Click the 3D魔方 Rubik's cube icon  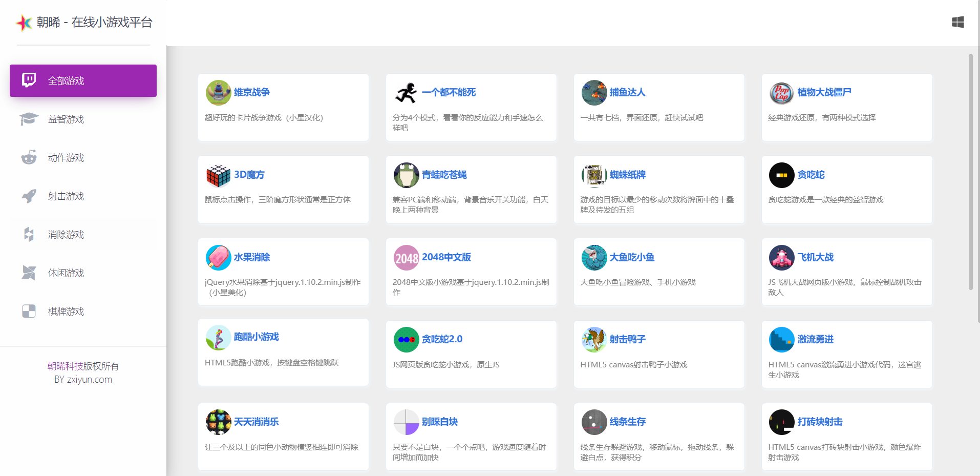tap(218, 175)
